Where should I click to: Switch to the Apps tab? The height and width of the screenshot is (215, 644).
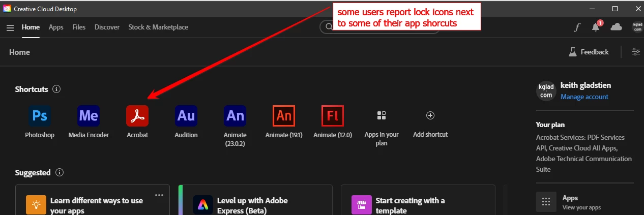pyautogui.click(x=56, y=27)
